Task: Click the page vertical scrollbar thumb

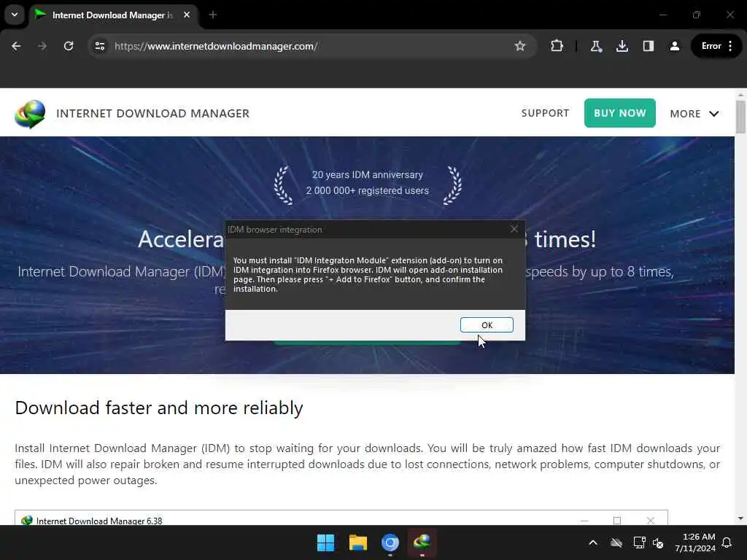Action: pyautogui.click(x=740, y=117)
